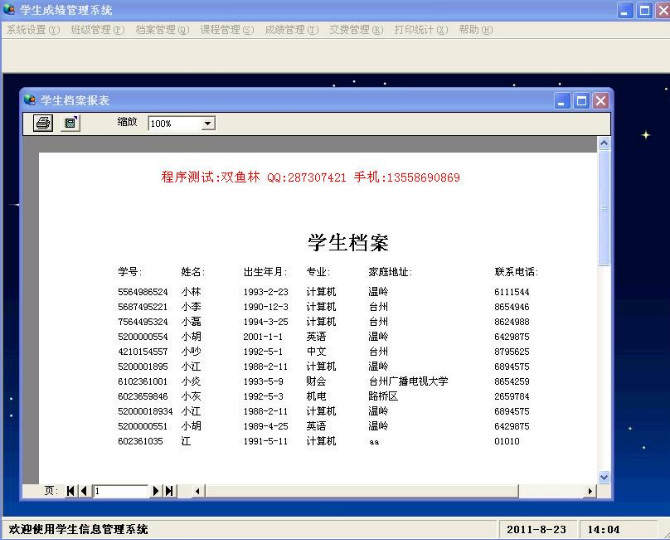Click the horizontal scrollbar thumb
670x540 pixels.
[362, 491]
